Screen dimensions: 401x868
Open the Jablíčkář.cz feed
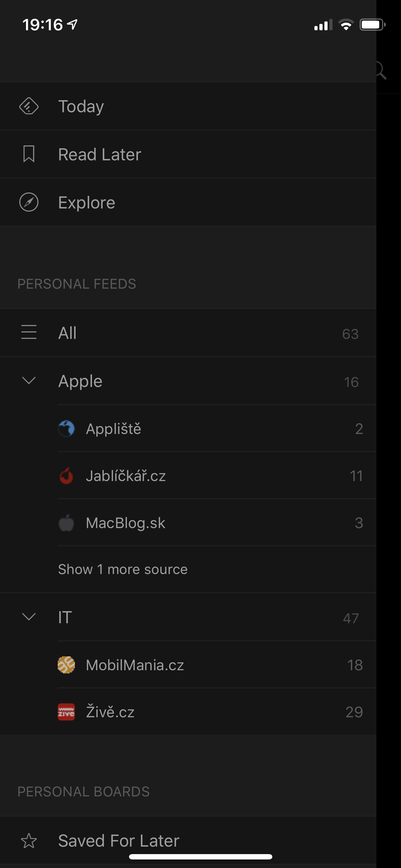pyautogui.click(x=126, y=476)
